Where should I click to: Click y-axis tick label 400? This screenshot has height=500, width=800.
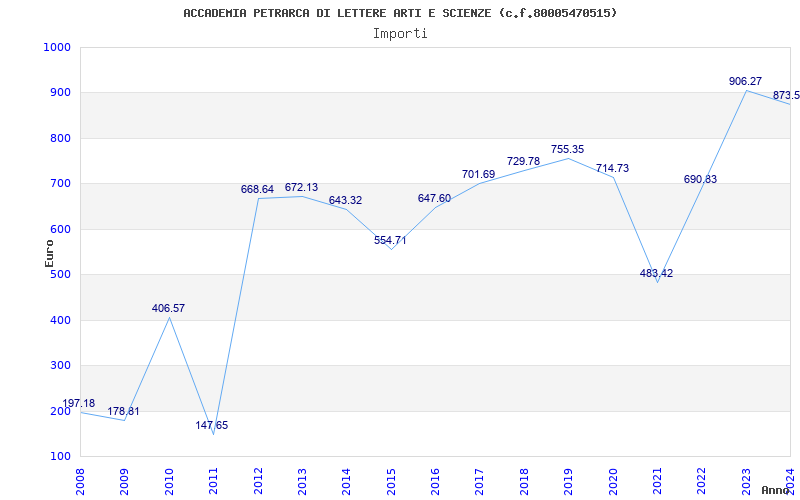[60, 320]
